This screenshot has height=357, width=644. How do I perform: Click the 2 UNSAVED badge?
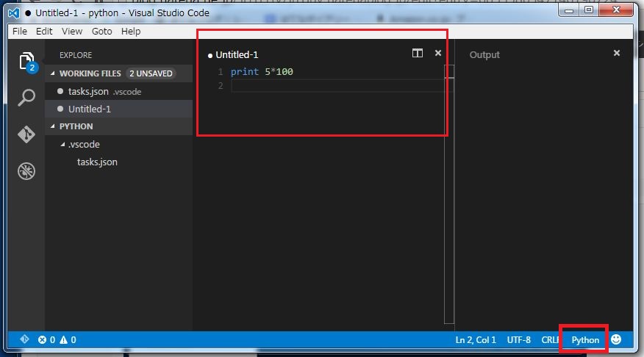[x=151, y=73]
